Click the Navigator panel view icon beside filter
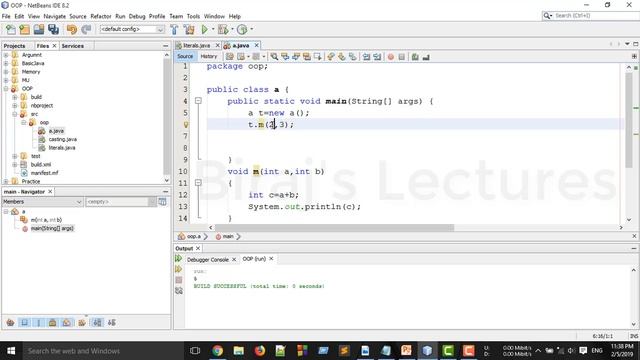 (x=162, y=202)
